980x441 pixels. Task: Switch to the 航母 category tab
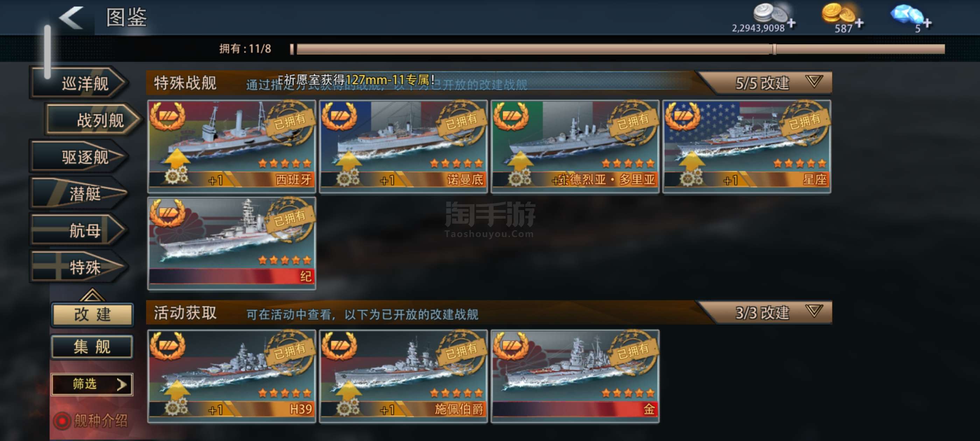point(79,230)
